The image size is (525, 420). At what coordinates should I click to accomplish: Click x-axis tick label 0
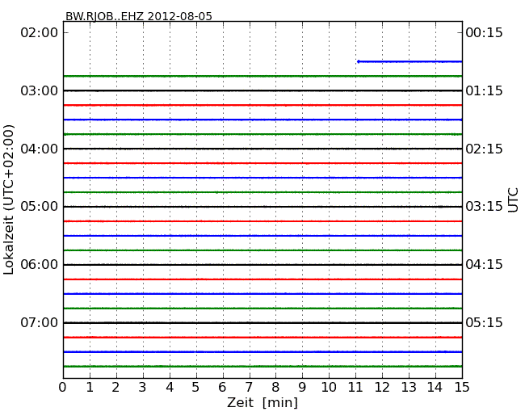pos(63,388)
